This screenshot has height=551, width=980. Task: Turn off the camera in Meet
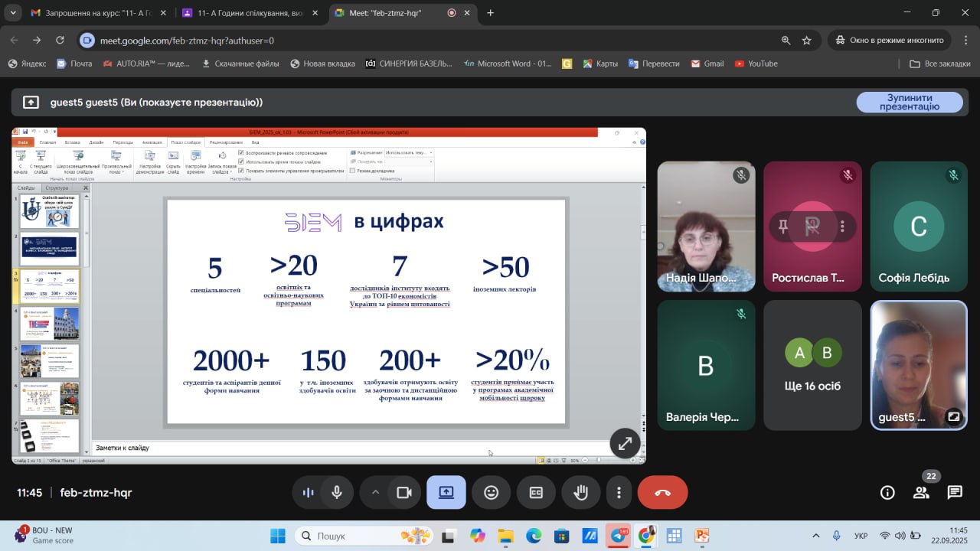point(404,493)
